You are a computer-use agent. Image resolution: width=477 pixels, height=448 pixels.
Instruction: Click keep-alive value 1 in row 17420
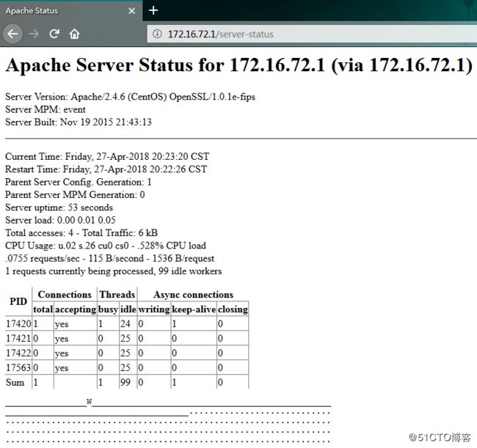tap(175, 324)
